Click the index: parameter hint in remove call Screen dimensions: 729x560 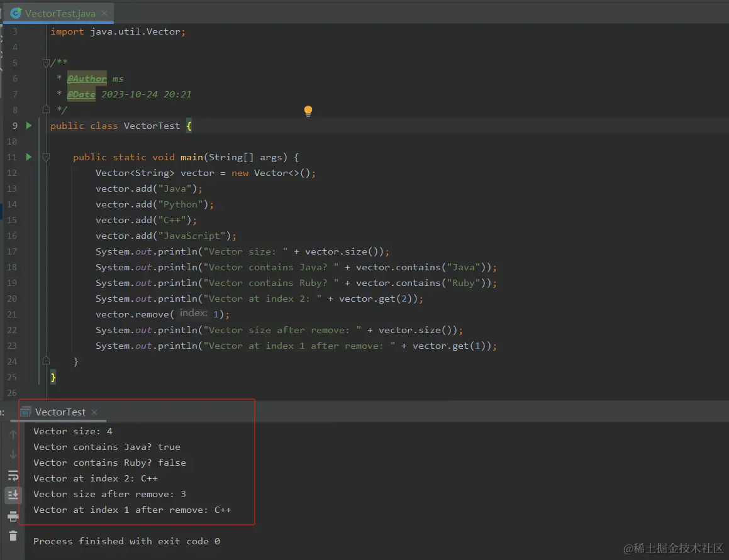click(x=193, y=313)
